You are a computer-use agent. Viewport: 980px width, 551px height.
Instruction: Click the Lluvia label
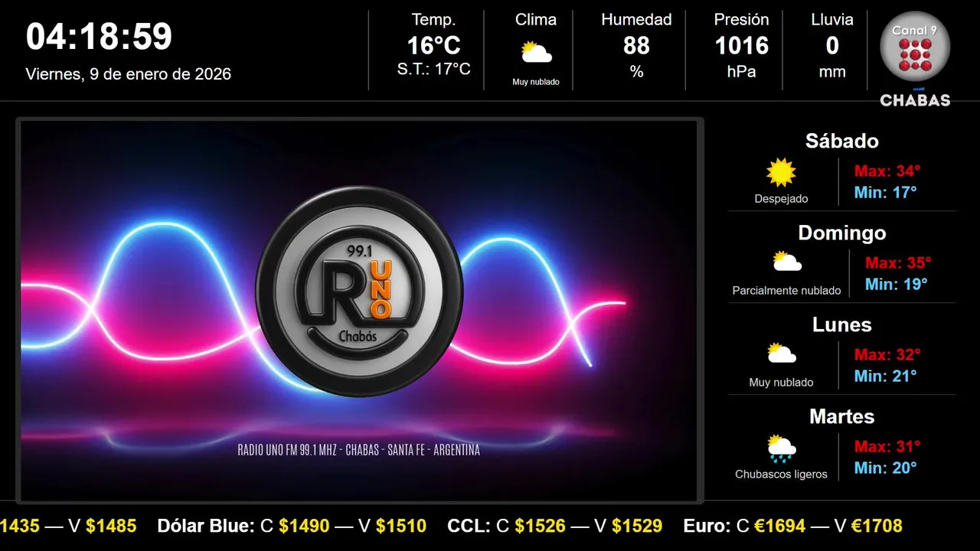(832, 20)
